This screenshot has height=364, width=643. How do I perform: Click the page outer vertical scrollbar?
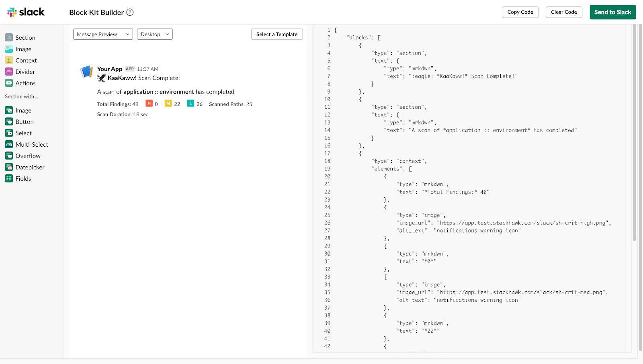(641, 188)
